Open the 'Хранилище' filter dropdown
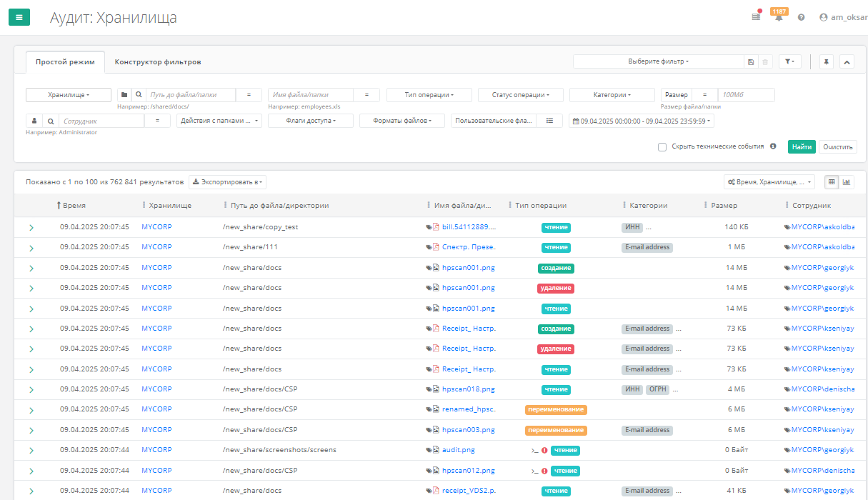The height and width of the screenshot is (500, 868). [69, 95]
